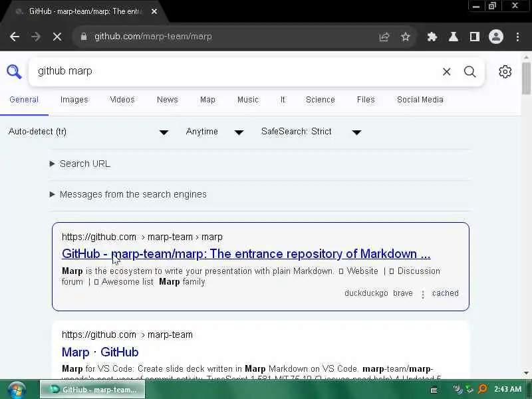Clear the search query with X

pos(446,72)
